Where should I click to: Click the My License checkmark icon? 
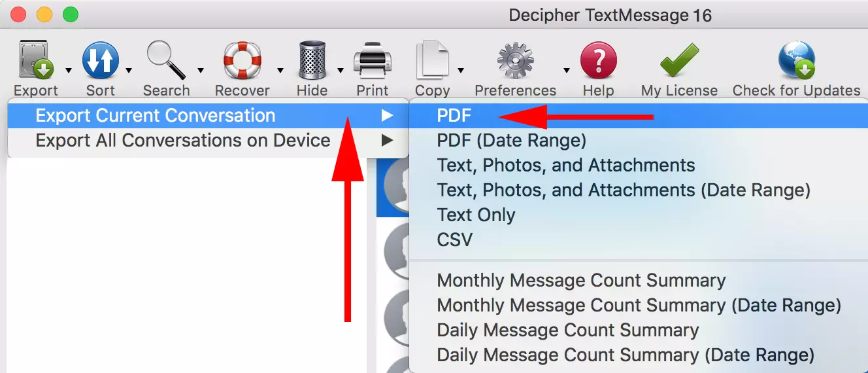click(679, 61)
